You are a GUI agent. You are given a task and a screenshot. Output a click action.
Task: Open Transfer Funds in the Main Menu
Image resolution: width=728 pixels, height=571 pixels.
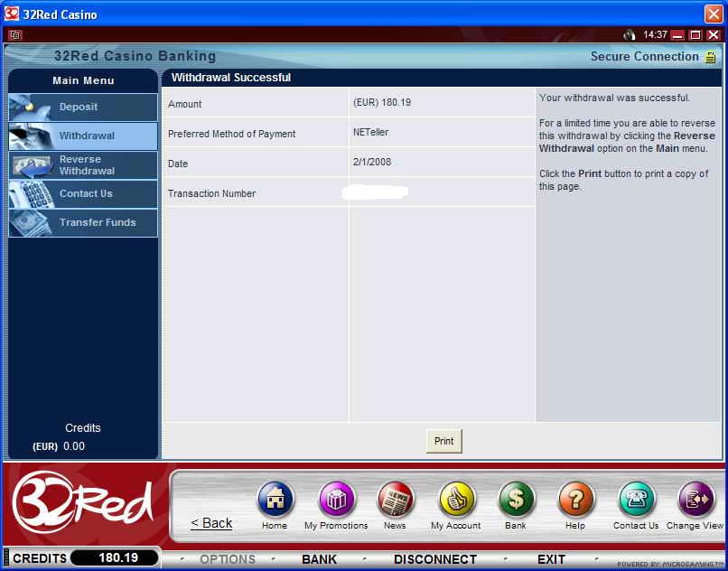pos(83,222)
